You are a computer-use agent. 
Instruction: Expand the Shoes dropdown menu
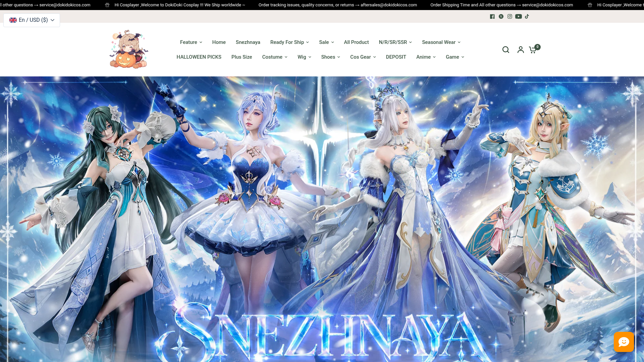tap(330, 57)
